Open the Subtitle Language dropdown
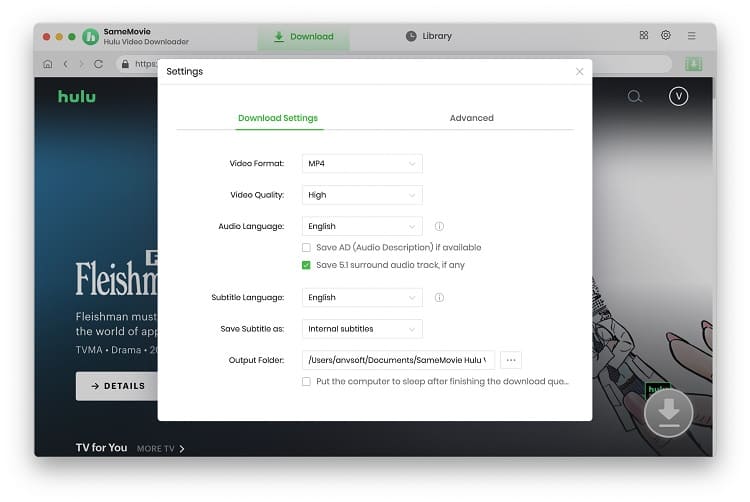Viewport: 750px width, 502px height. 362,297
